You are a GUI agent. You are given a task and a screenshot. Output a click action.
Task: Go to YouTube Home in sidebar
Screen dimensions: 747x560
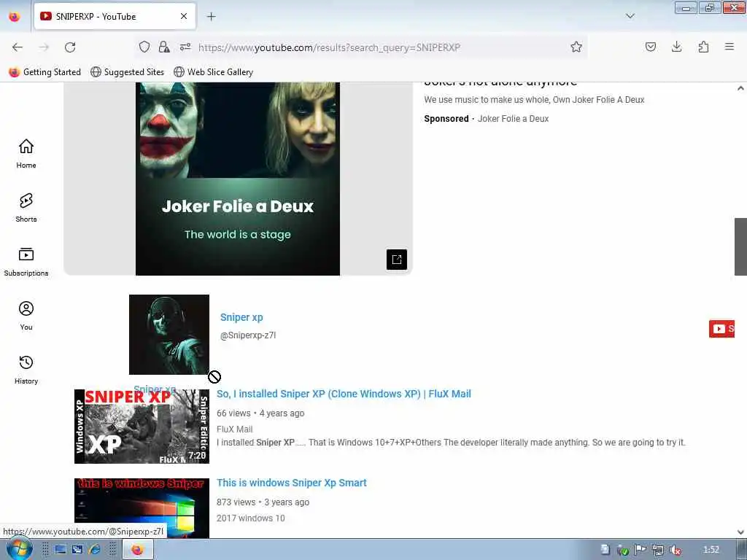click(26, 153)
